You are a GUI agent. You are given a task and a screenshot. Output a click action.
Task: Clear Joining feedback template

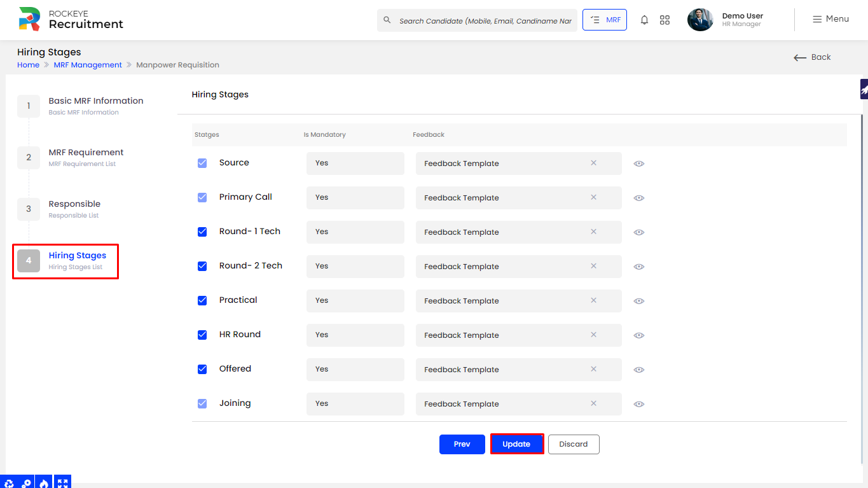593,403
